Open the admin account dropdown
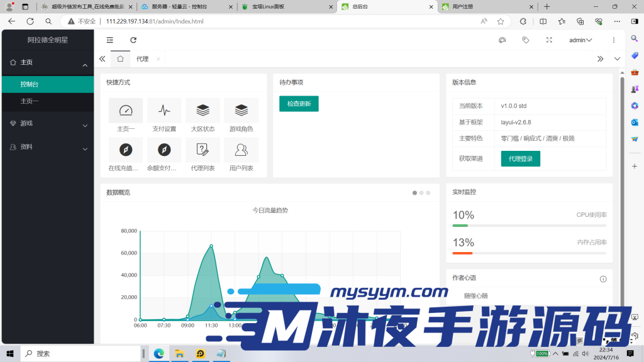The image size is (644, 362). [579, 39]
